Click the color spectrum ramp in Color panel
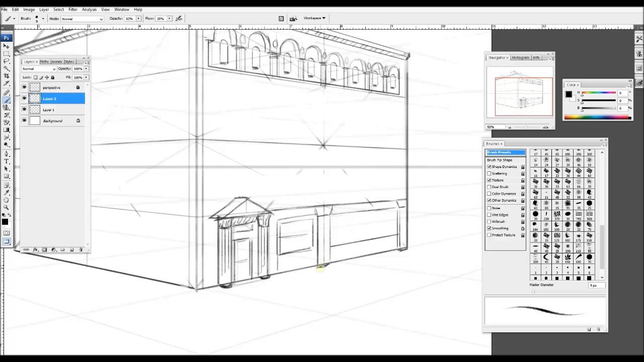 click(x=598, y=118)
